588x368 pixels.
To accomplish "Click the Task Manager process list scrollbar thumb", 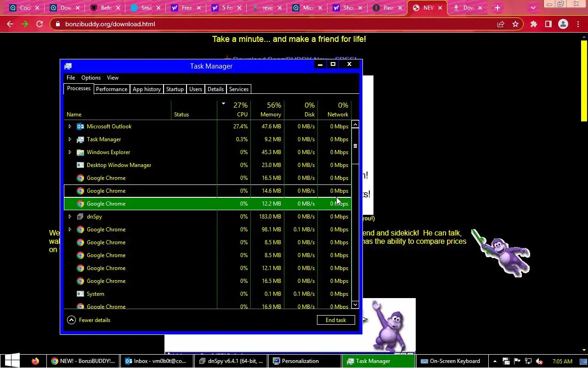I will 355,146.
